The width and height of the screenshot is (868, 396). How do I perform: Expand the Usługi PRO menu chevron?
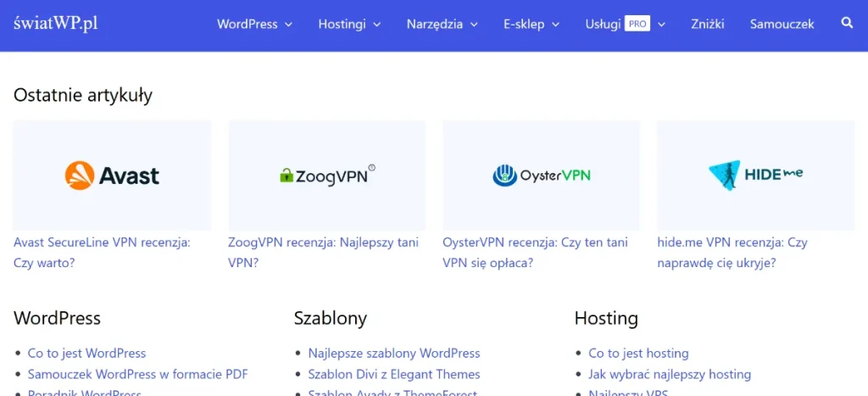pyautogui.click(x=661, y=25)
